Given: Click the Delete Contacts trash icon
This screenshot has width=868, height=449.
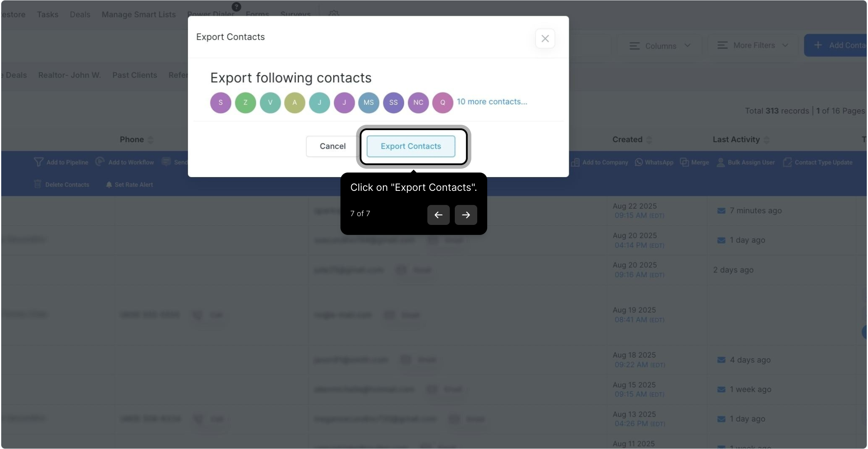Looking at the screenshot, I should pyautogui.click(x=37, y=184).
